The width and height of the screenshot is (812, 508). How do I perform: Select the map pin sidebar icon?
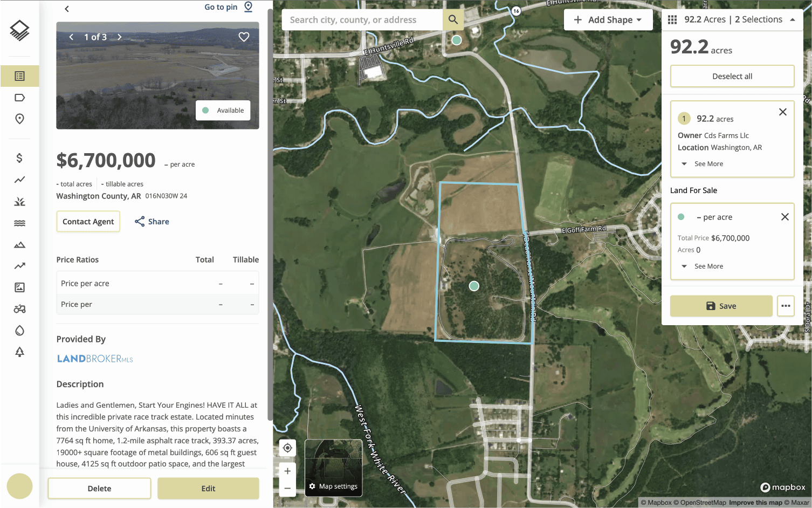click(19, 119)
